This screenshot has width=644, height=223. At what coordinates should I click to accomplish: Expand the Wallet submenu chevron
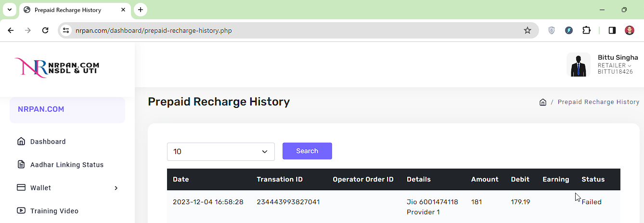click(116, 188)
